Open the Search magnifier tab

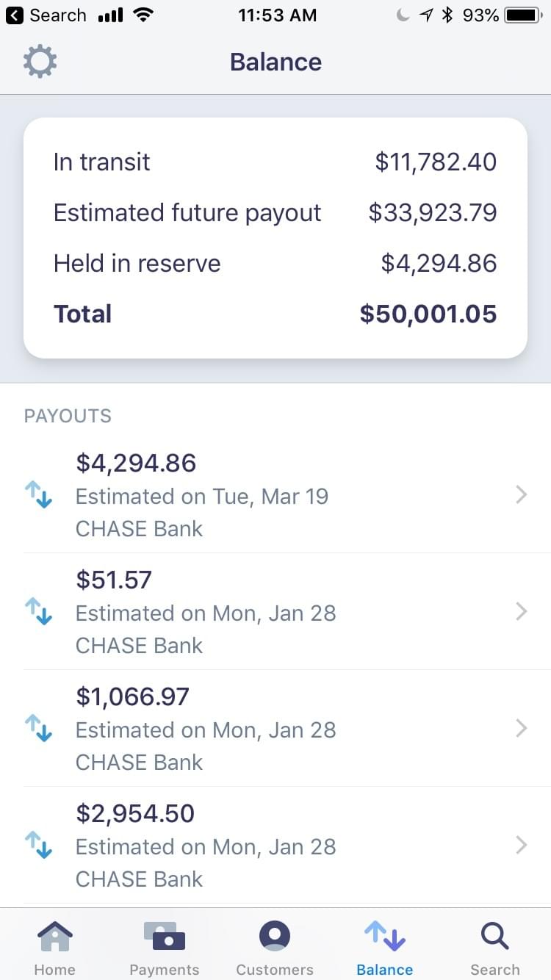coord(495,937)
